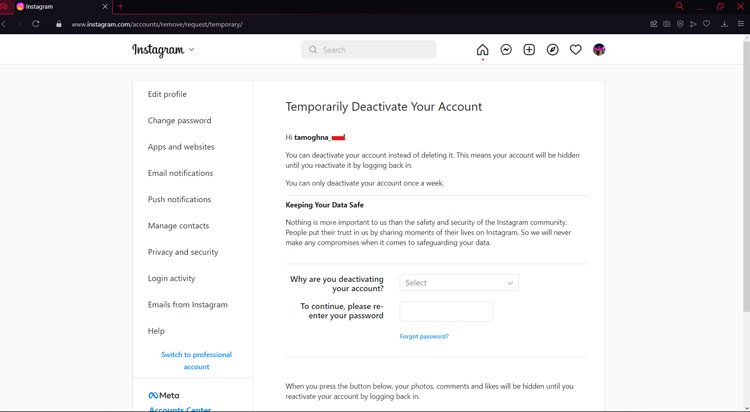Click Switch to professional account link
Screen dimensions: 750x412
197,361
